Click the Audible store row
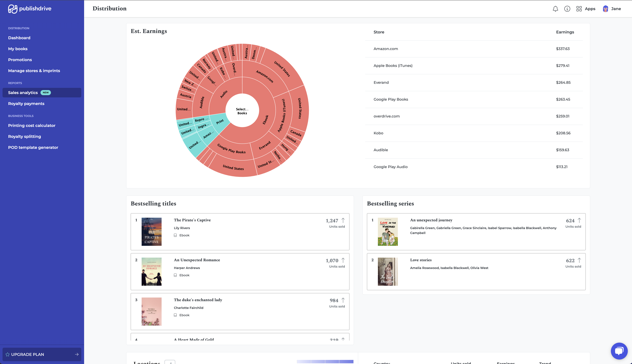Viewport: 632px width, 364px height. 474,150
